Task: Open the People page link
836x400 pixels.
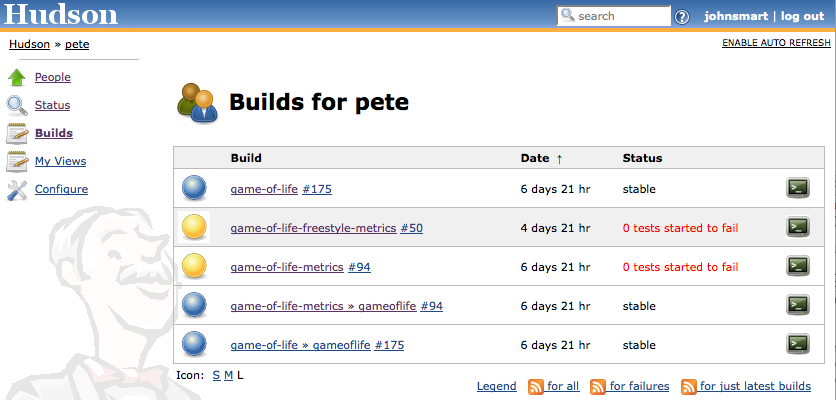Action: (x=53, y=77)
